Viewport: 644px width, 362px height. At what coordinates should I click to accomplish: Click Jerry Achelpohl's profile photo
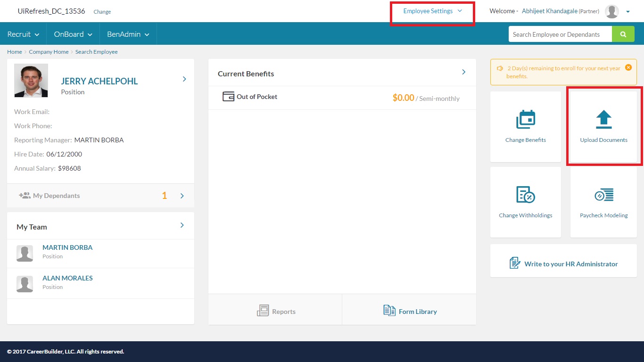(x=31, y=81)
